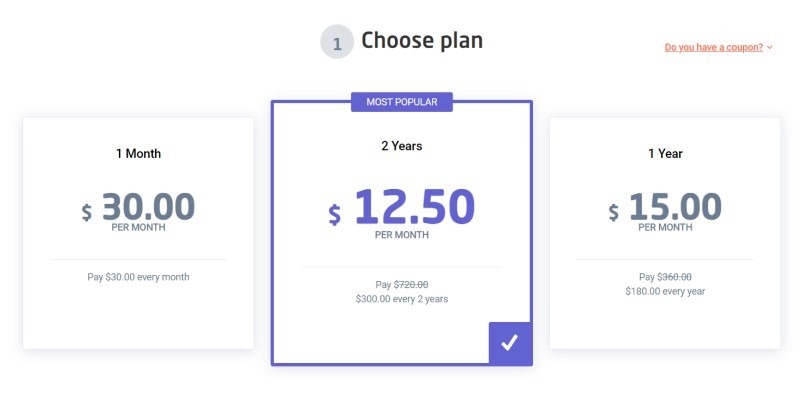The image size is (800, 400).
Task: Click the $15.00 price
Action: click(675, 207)
